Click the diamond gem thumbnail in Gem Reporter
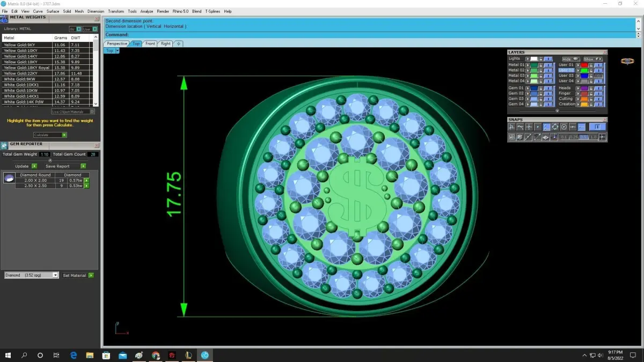This screenshot has width=644, height=362. click(9, 178)
